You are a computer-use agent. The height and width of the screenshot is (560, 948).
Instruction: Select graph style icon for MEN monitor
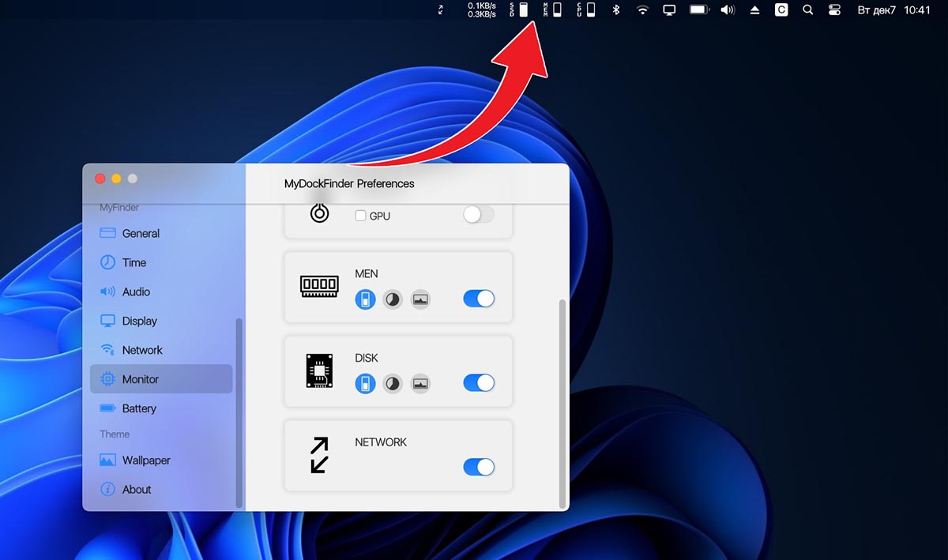(x=420, y=299)
